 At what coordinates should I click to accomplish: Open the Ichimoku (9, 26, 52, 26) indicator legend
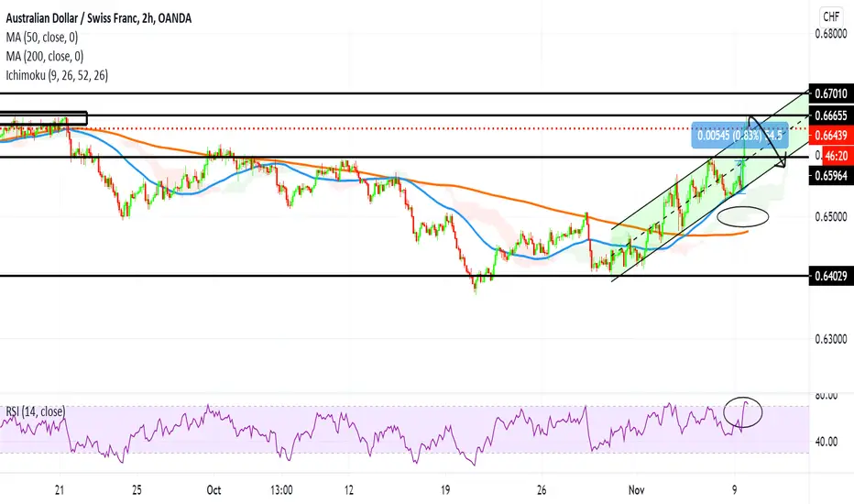[x=57, y=75]
